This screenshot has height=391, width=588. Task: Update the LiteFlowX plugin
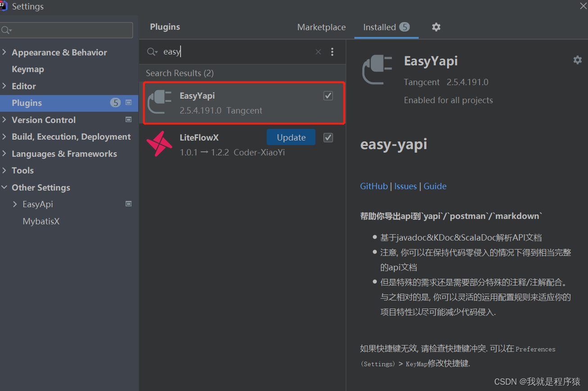tap(291, 137)
